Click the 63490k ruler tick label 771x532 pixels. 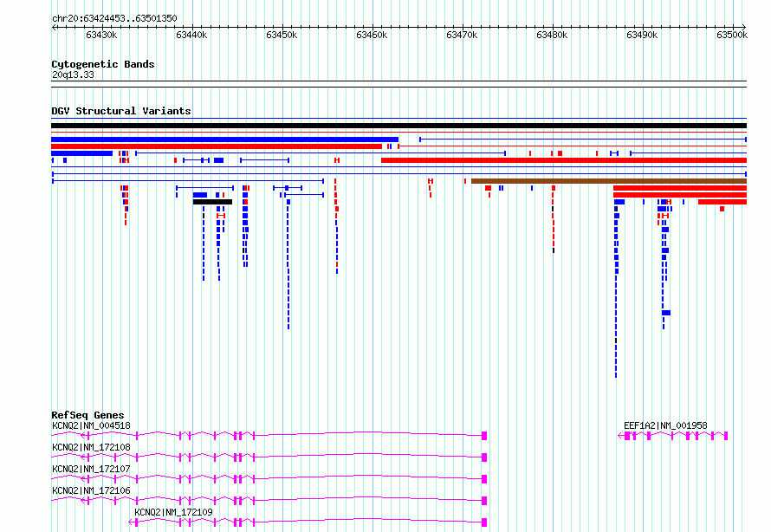(x=642, y=35)
